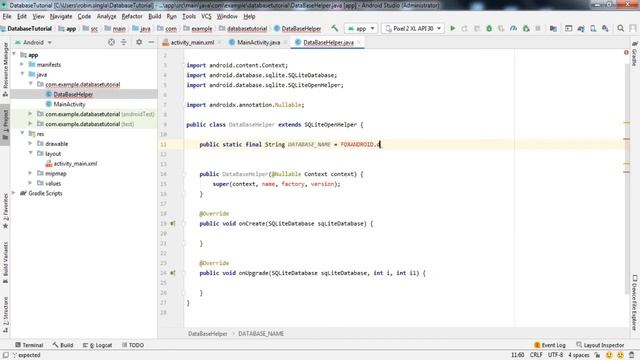Open the Layout Inspector
This screenshot has height=360, width=640.
[600, 345]
